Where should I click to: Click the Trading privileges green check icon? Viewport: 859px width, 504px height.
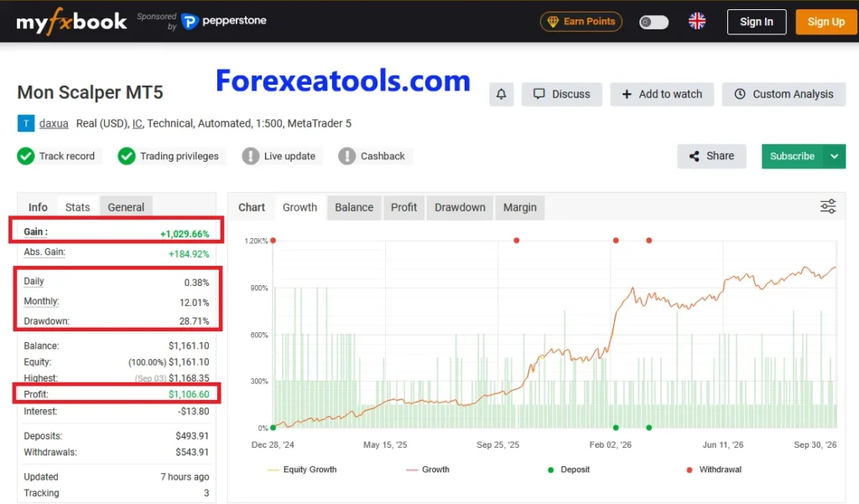pos(126,156)
